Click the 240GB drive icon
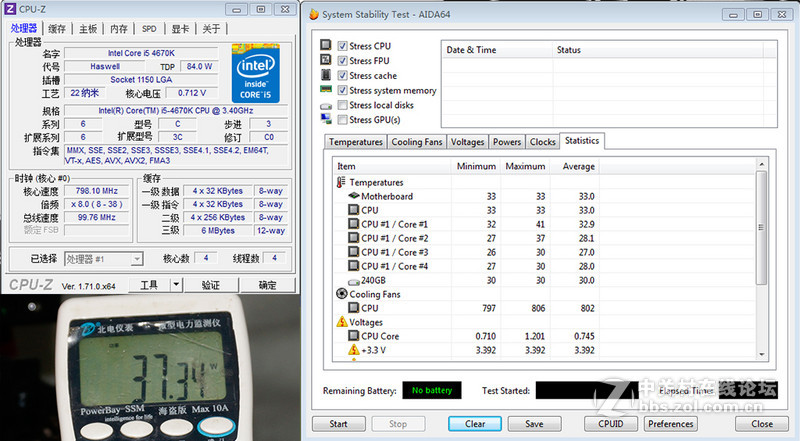Image resolution: width=800 pixels, height=441 pixels. [x=353, y=281]
